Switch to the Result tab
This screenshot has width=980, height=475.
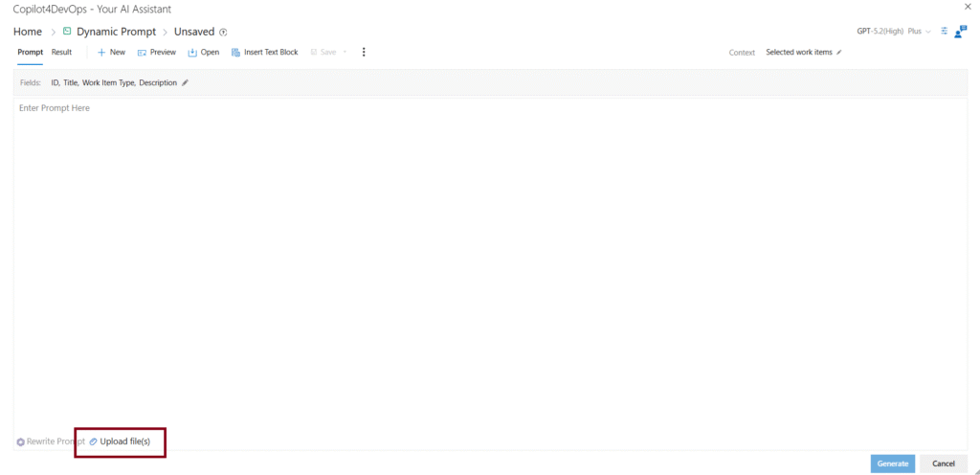click(61, 53)
